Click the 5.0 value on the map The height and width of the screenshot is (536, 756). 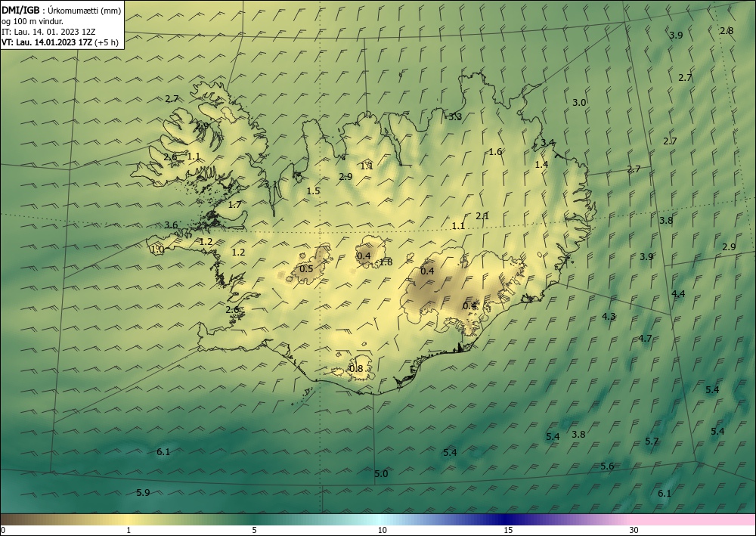coord(381,474)
